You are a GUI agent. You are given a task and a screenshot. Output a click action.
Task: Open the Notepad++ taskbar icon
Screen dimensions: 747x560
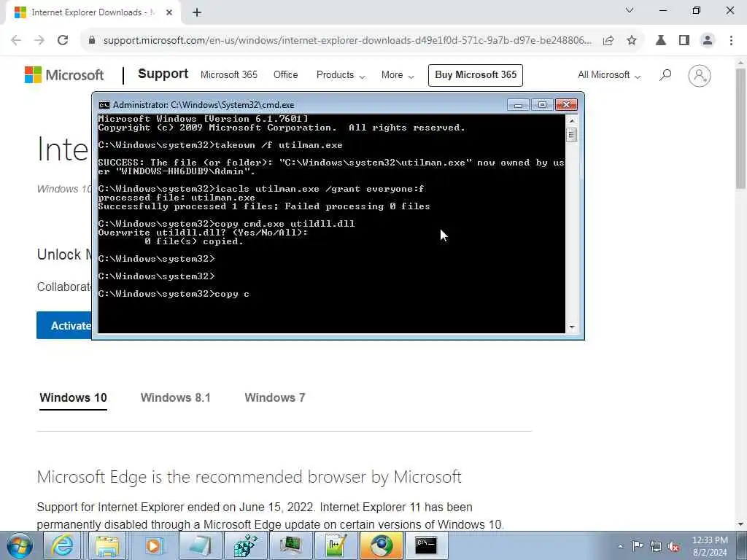336,545
